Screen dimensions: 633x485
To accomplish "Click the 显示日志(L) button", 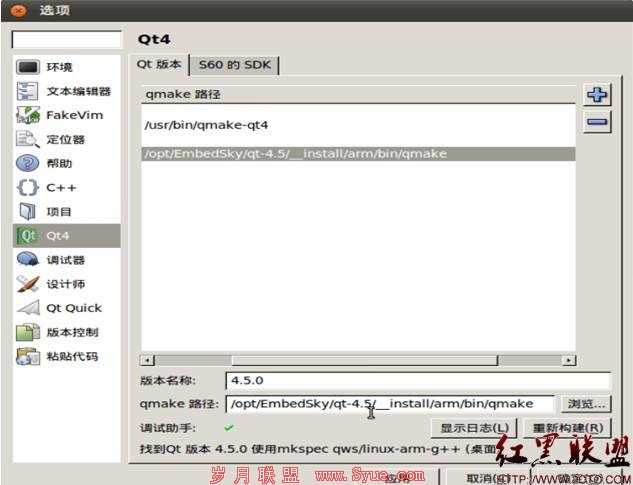I will [x=474, y=428].
